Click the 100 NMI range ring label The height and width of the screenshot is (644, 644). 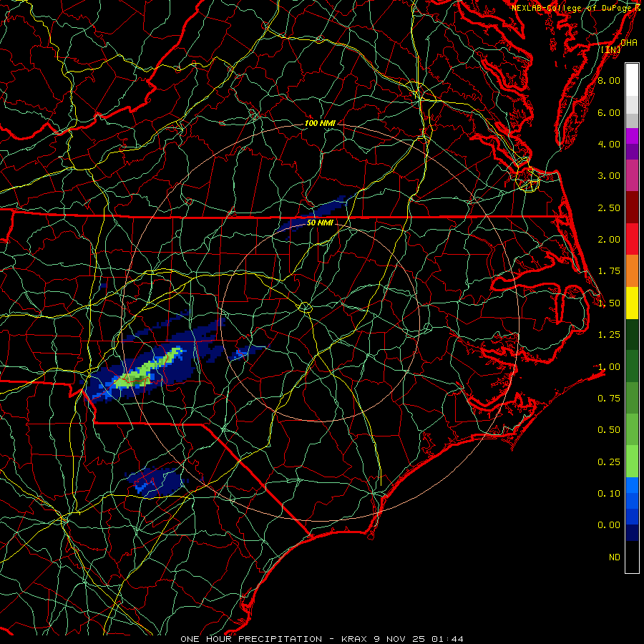pyautogui.click(x=320, y=123)
